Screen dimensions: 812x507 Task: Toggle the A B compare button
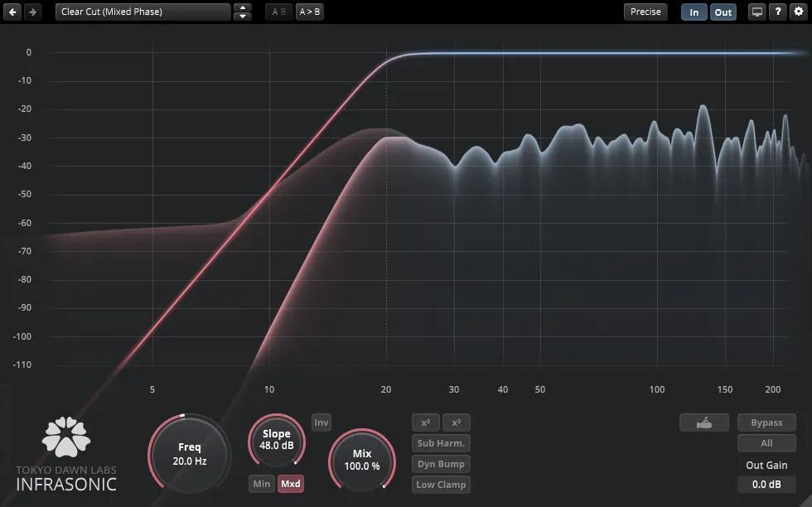(279, 12)
